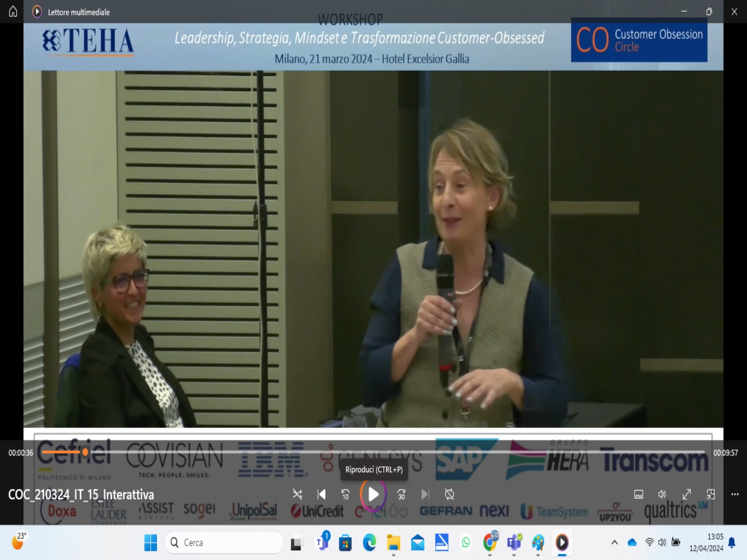Click the file name COC_210324_IT_15_Interattiva
Image resolution: width=747 pixels, height=560 pixels.
(x=81, y=495)
